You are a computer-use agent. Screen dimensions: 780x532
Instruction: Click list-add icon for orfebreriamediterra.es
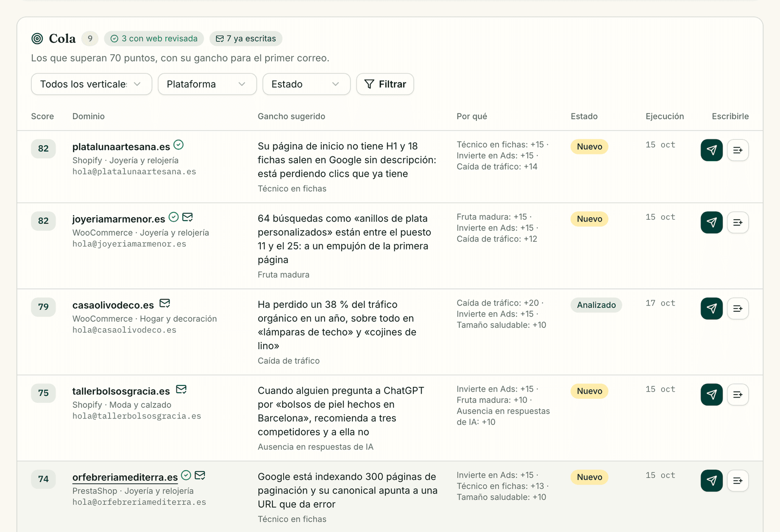tap(738, 480)
